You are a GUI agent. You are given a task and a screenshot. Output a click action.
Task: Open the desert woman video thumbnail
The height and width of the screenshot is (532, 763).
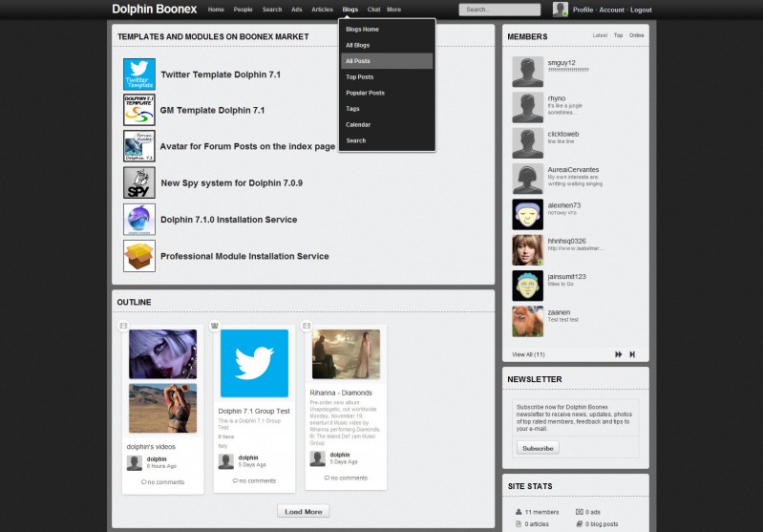[x=162, y=408]
